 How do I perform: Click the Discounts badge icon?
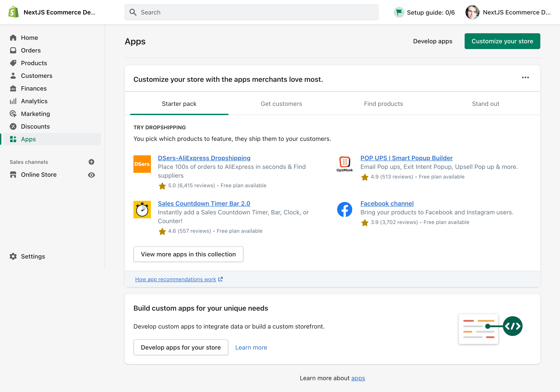click(x=13, y=126)
